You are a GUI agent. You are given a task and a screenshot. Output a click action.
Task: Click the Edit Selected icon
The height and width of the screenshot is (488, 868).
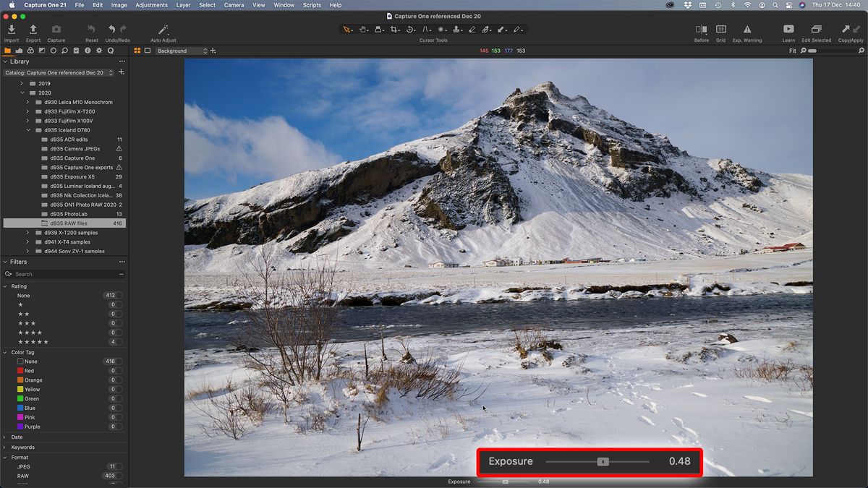point(817,30)
